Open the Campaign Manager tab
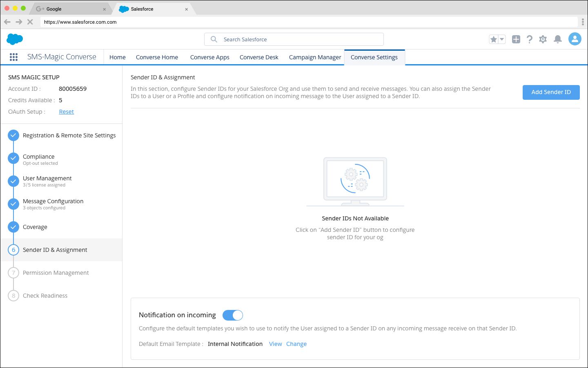Image resolution: width=588 pixels, height=368 pixels. pos(315,57)
